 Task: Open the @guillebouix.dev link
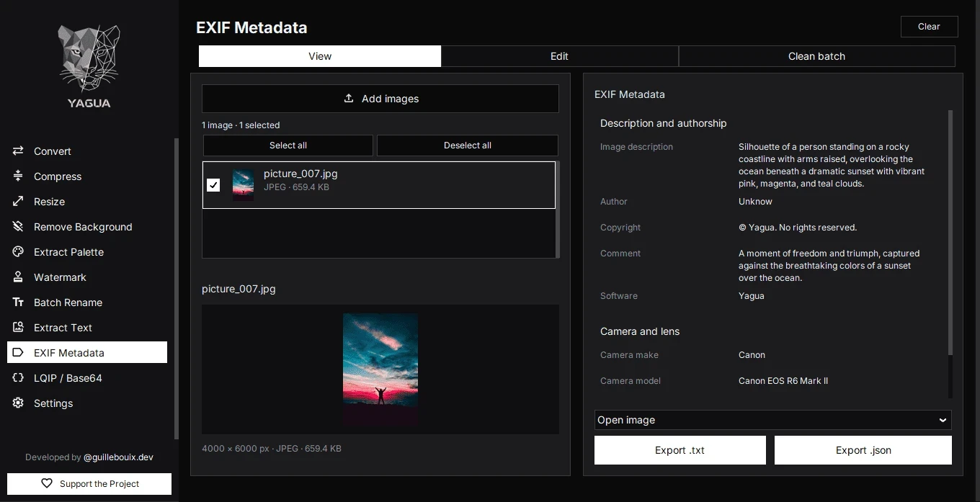118,457
